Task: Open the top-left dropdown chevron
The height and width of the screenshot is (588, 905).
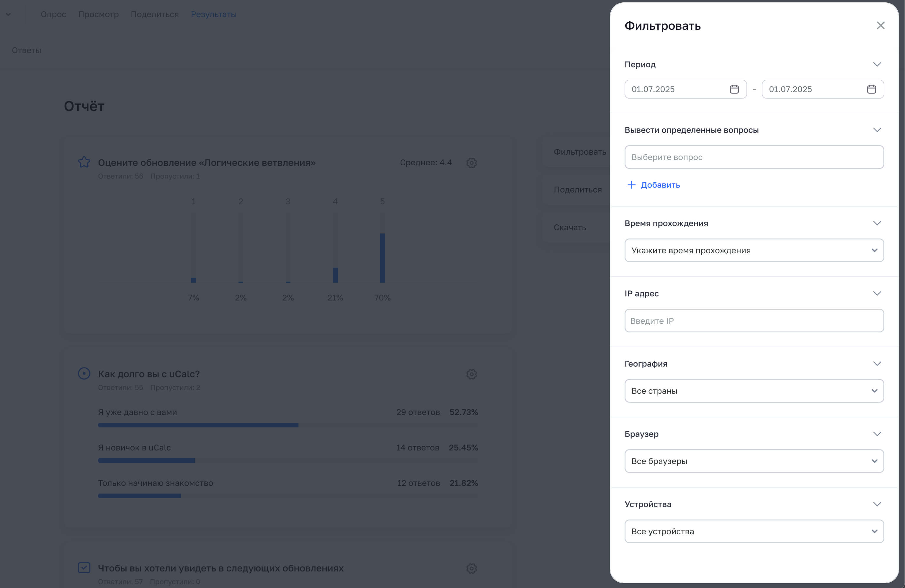Action: tap(8, 14)
